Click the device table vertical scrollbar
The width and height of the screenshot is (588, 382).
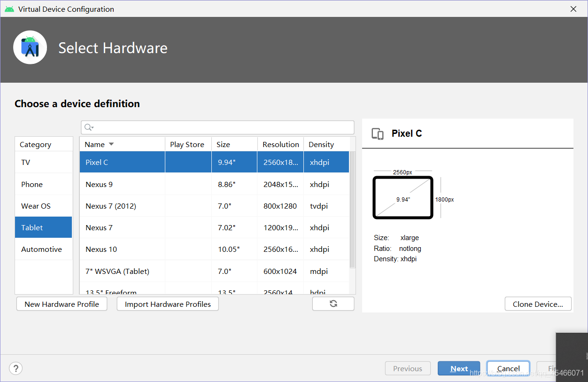pyautogui.click(x=353, y=209)
